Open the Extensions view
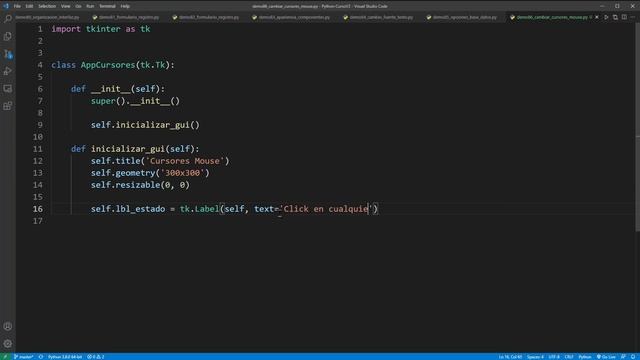Viewport: 640px width, 360px height. (8, 106)
